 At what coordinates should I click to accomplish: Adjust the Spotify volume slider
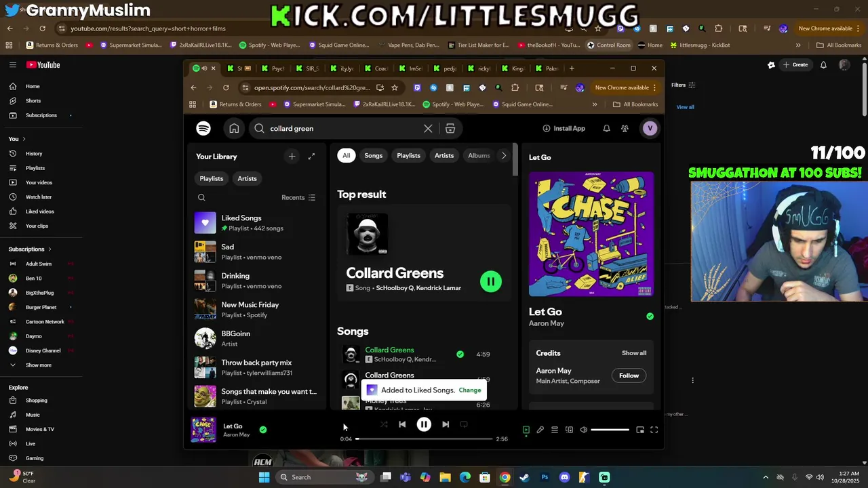[x=610, y=430]
